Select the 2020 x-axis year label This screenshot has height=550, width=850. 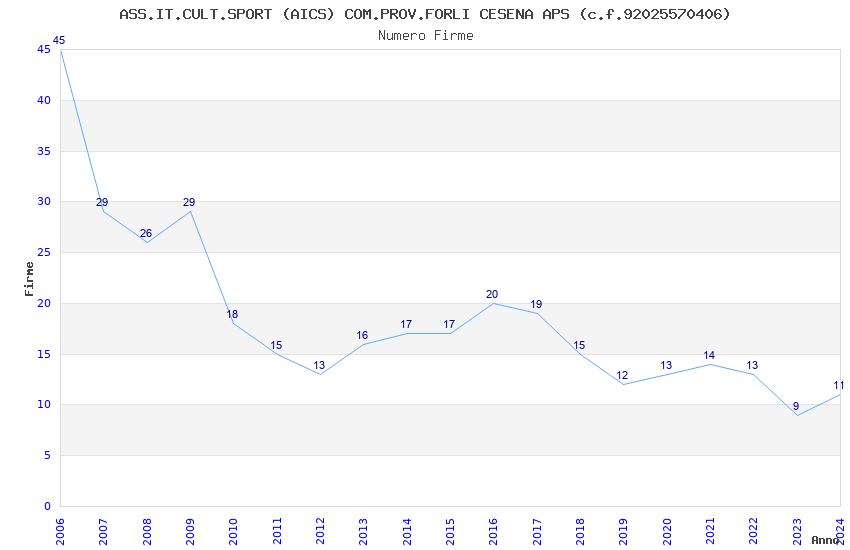pyautogui.click(x=667, y=532)
